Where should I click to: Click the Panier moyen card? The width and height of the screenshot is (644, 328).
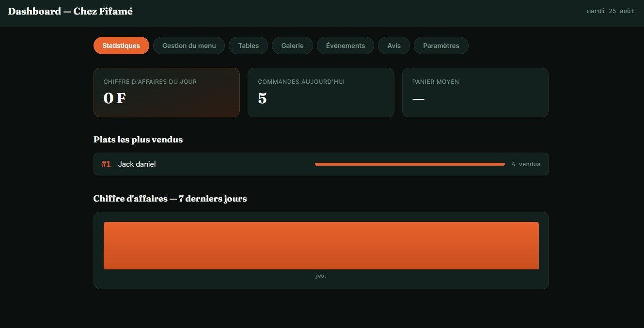point(475,93)
